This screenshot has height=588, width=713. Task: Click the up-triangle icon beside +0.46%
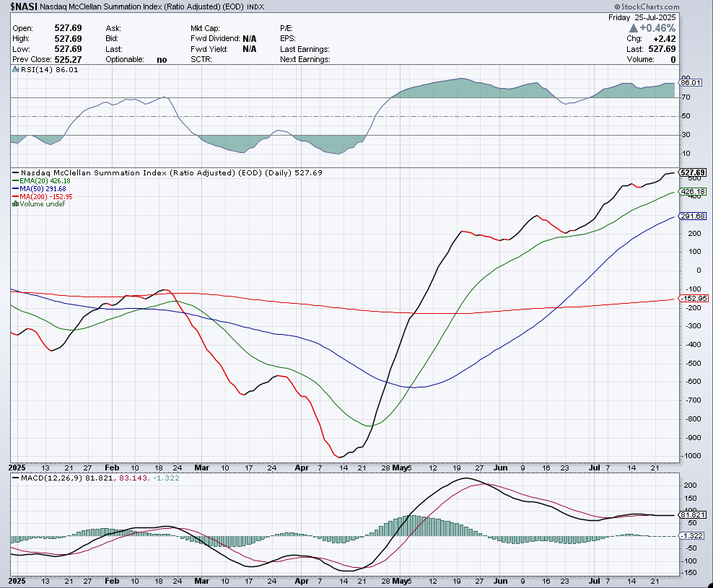pos(633,28)
